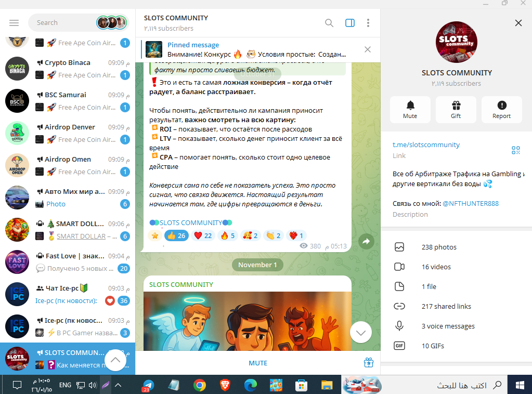Toggle smiling hearts face reaction with 2
This screenshot has height=394, width=532.
tap(250, 235)
